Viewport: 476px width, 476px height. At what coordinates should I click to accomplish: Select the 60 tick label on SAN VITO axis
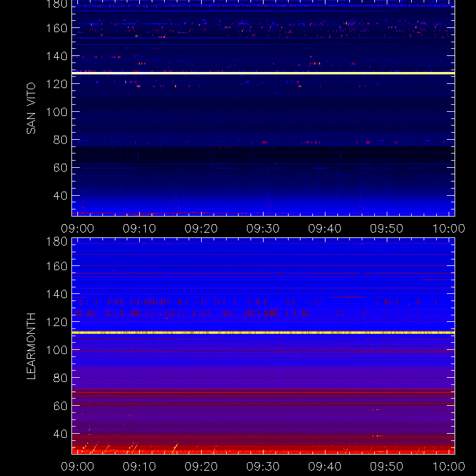pyautogui.click(x=60, y=168)
